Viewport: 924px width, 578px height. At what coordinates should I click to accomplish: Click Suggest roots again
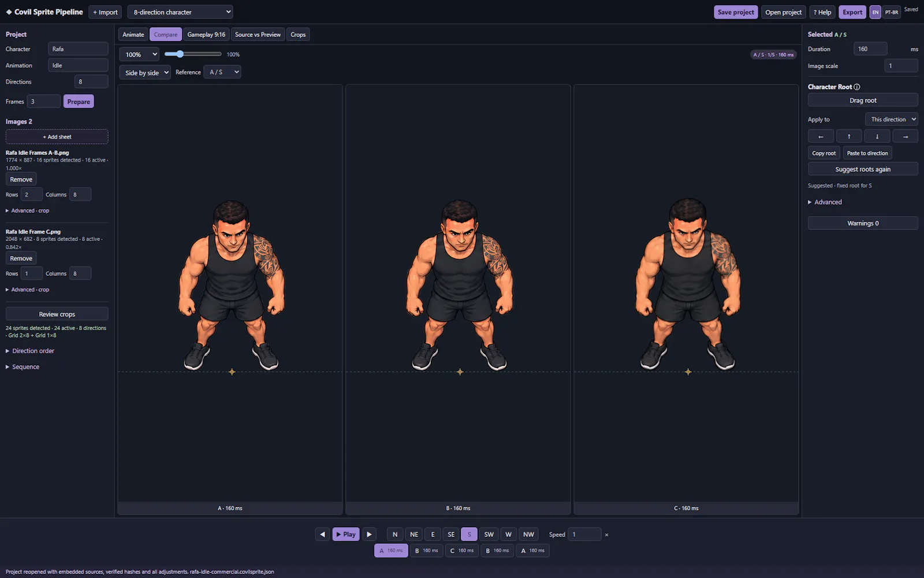tap(863, 169)
